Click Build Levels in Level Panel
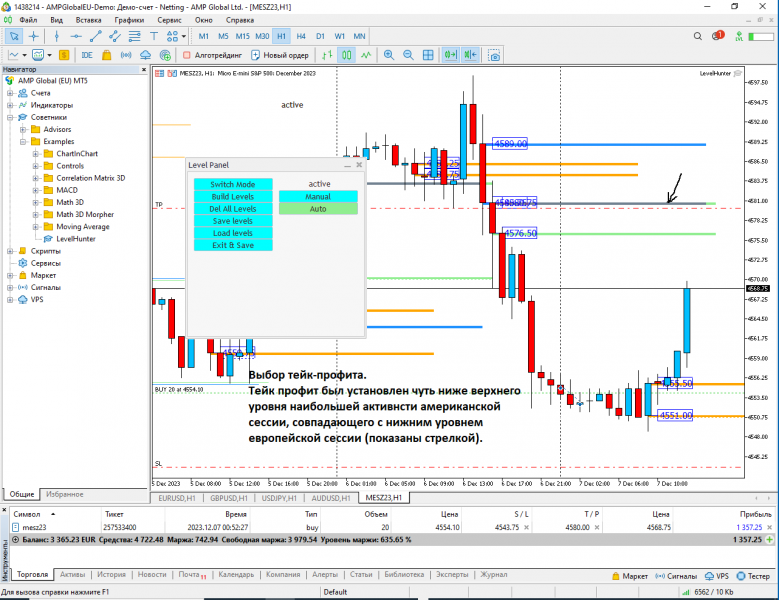This screenshot has width=779, height=600. coord(233,197)
